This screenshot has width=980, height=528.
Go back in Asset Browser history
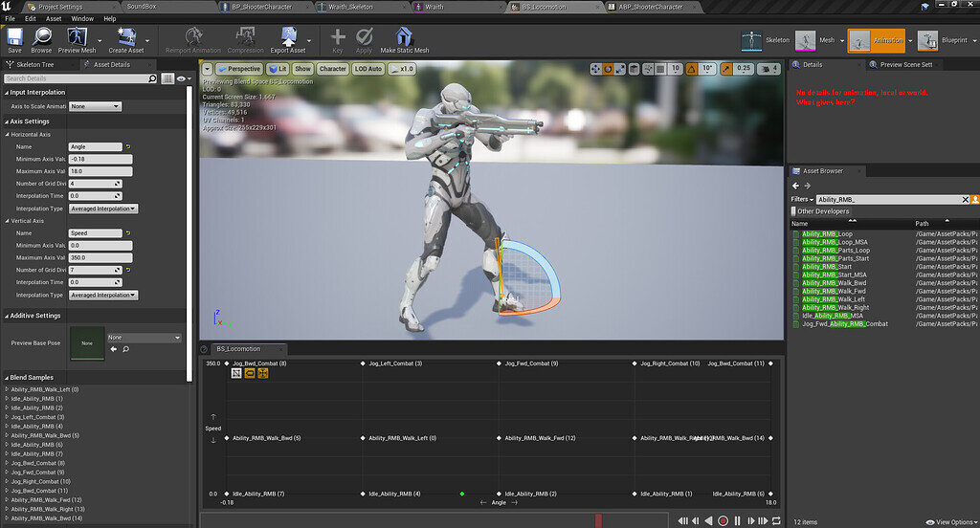click(x=795, y=186)
